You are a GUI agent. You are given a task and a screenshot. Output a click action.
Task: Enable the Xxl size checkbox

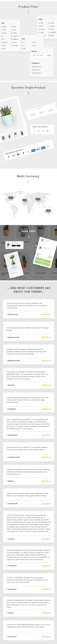22,49
